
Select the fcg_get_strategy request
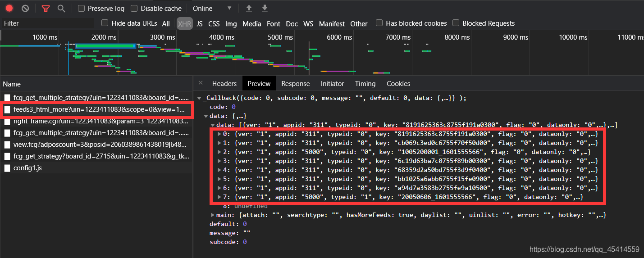[96, 156]
